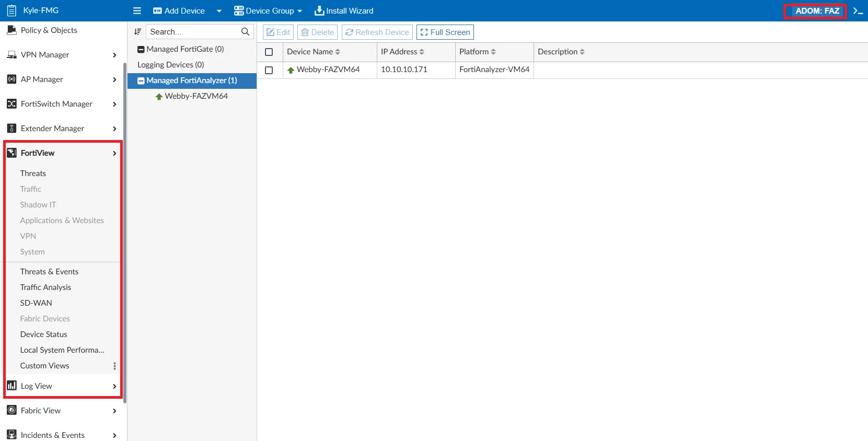
Task: Open Local System Performance dashboard
Action: [x=62, y=350]
